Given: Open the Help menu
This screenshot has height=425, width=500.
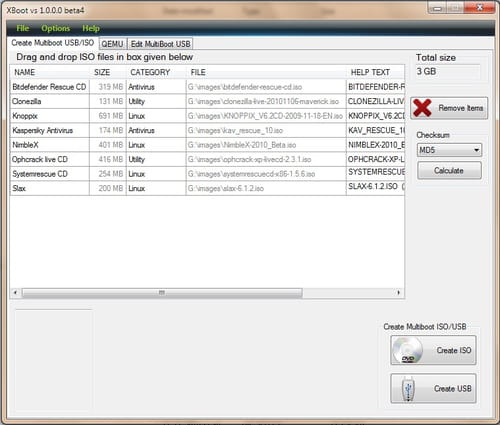Looking at the screenshot, I should (91, 28).
